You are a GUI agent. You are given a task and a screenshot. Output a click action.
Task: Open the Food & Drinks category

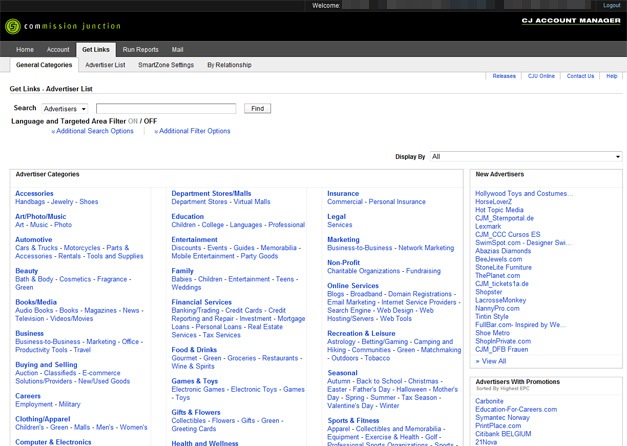(x=194, y=350)
